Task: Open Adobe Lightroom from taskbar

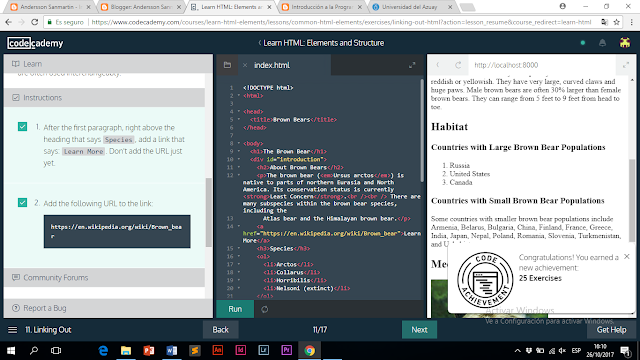Action: pos(264,351)
